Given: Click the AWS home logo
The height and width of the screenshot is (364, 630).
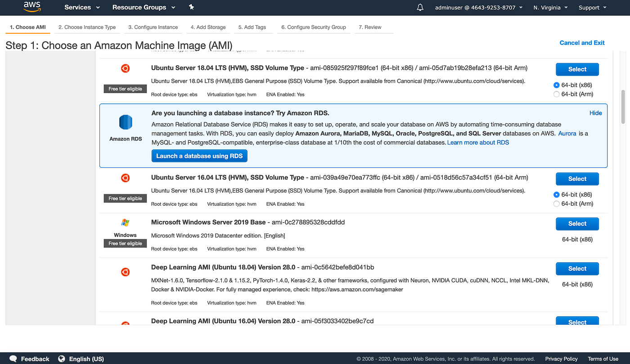Looking at the screenshot, I should [x=31, y=7].
